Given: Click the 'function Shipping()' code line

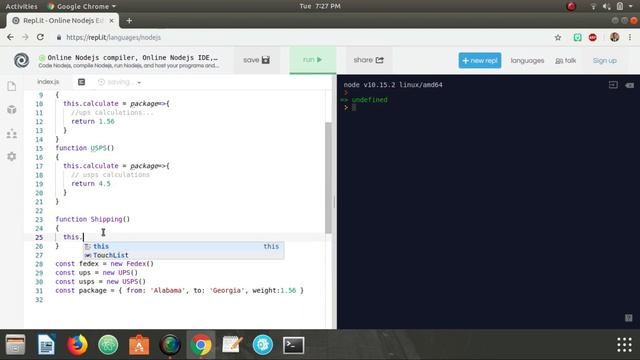Looking at the screenshot, I should tap(93, 219).
